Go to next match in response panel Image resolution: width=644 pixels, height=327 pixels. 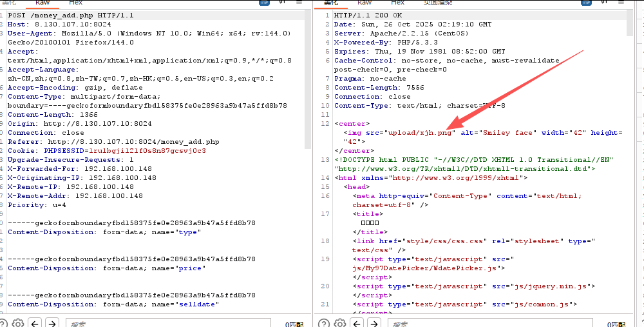tap(374, 323)
